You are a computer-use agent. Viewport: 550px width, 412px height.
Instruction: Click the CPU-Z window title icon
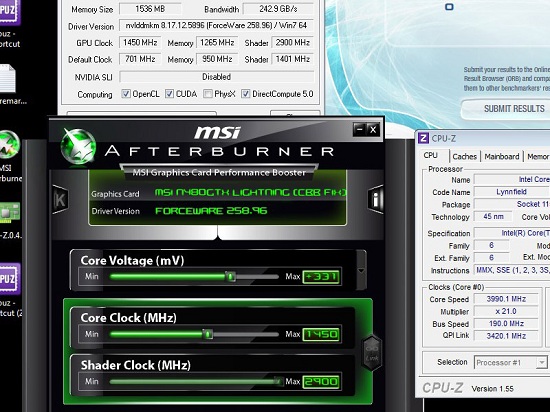[x=423, y=138]
